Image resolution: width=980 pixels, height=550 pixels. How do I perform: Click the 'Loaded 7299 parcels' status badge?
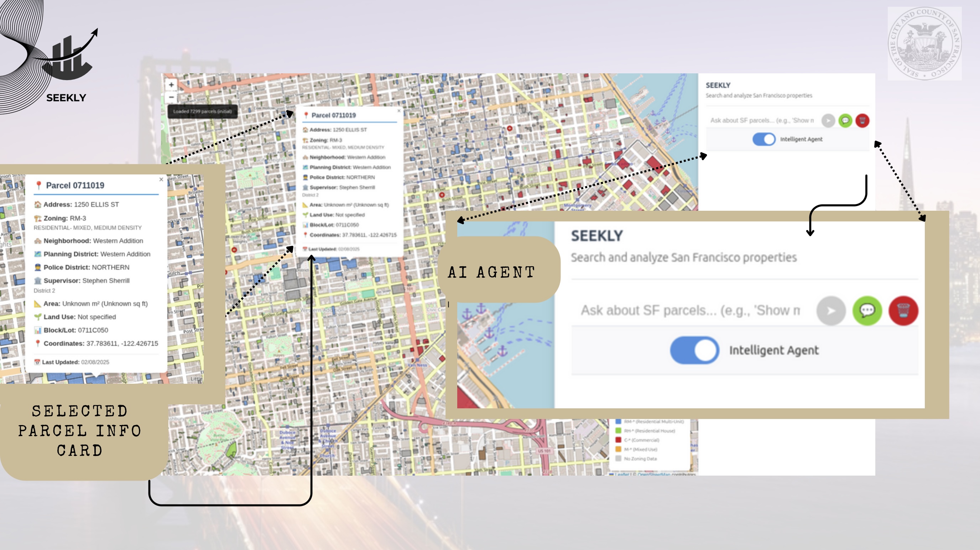point(202,111)
